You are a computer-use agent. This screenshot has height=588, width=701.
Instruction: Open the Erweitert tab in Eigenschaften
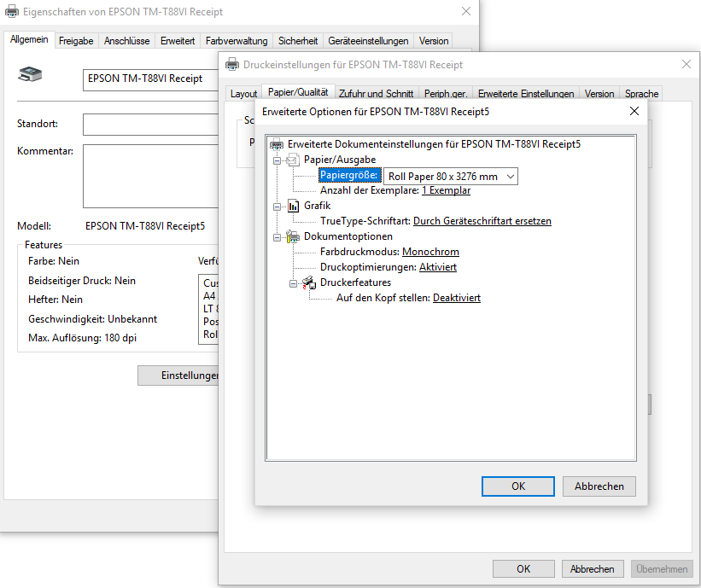pos(178,41)
